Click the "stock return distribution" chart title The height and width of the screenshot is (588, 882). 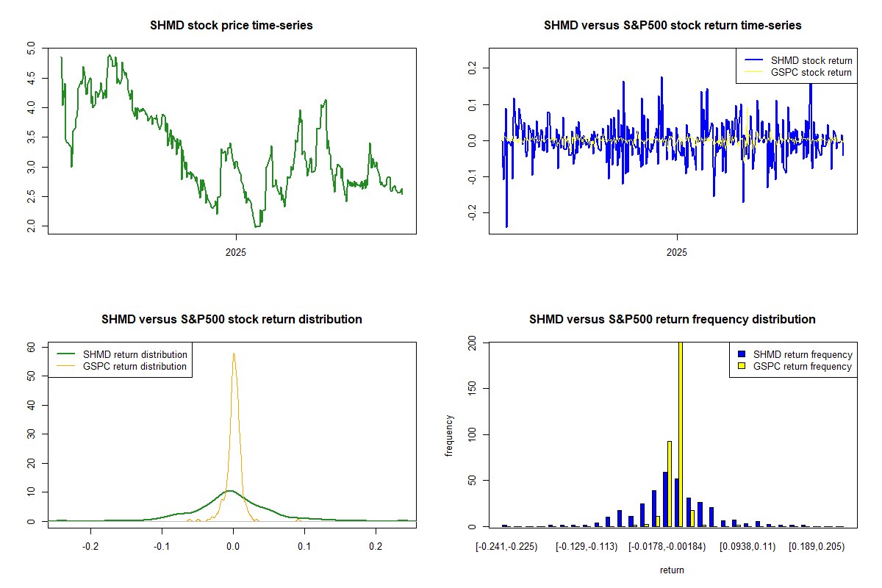point(232,320)
